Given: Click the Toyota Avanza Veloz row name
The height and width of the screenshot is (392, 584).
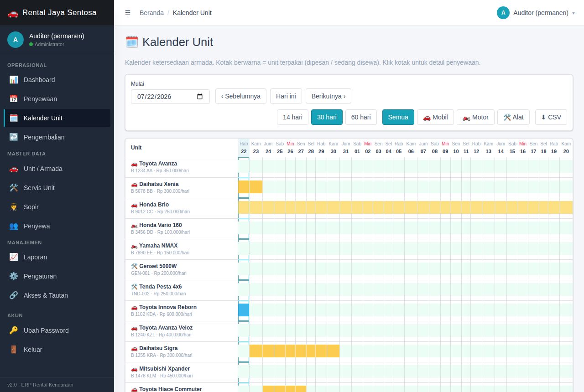Looking at the screenshot, I should (x=166, y=328).
